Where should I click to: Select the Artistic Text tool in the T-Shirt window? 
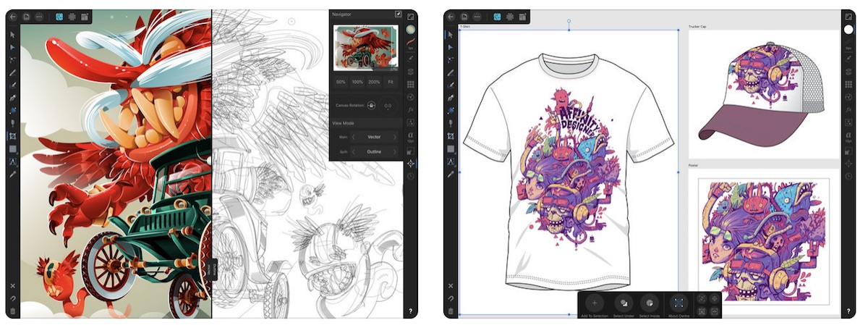point(451,161)
